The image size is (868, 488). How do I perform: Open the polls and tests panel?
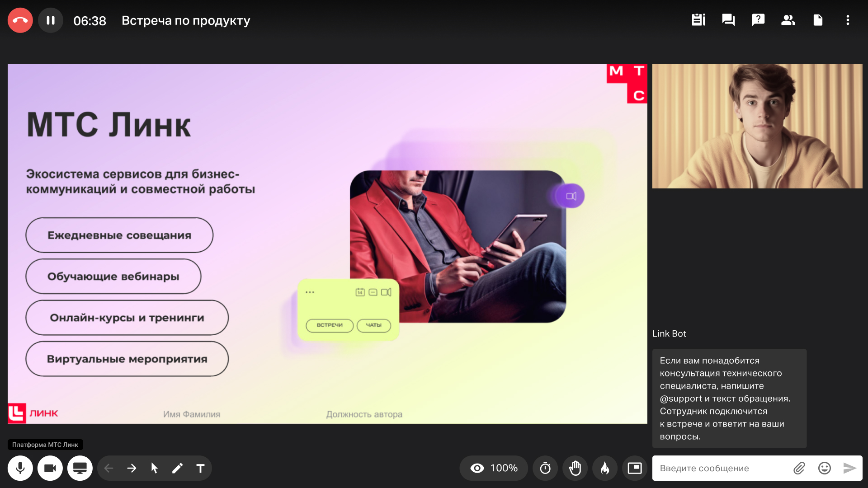pyautogui.click(x=698, y=20)
